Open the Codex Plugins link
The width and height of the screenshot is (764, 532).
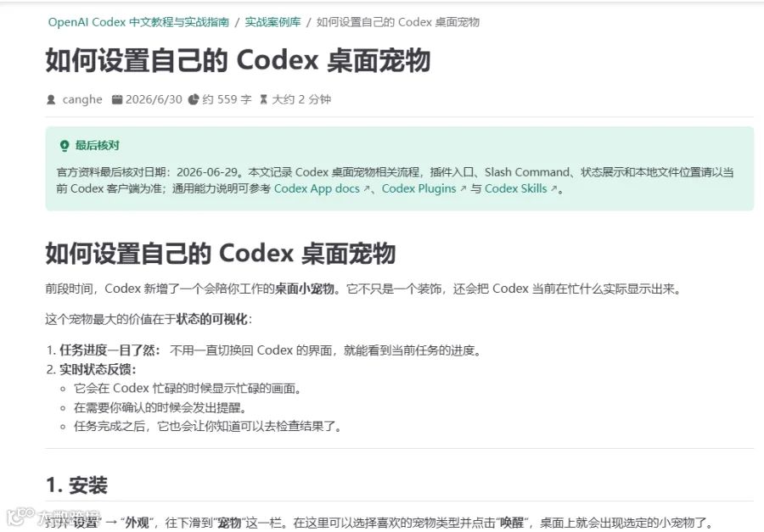pyautogui.click(x=419, y=188)
